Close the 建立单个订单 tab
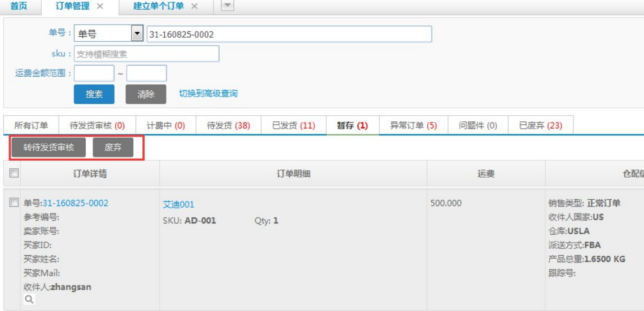 tap(194, 6)
